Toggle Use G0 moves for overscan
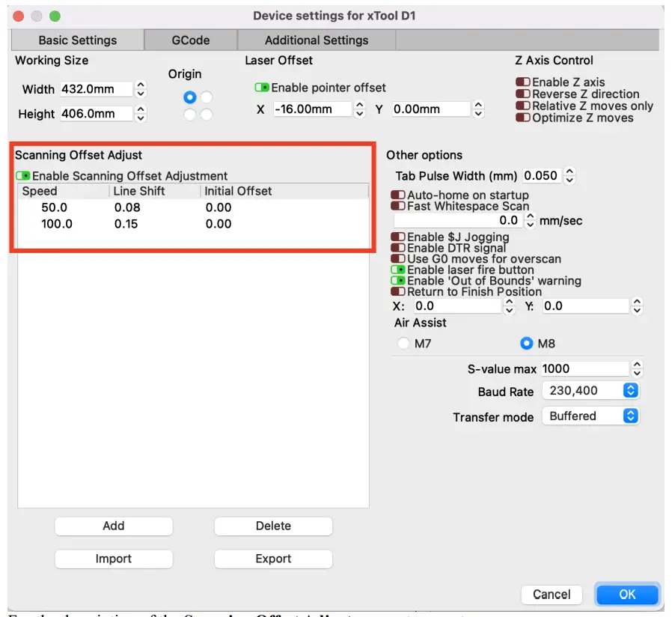The image size is (672, 617). click(x=398, y=259)
